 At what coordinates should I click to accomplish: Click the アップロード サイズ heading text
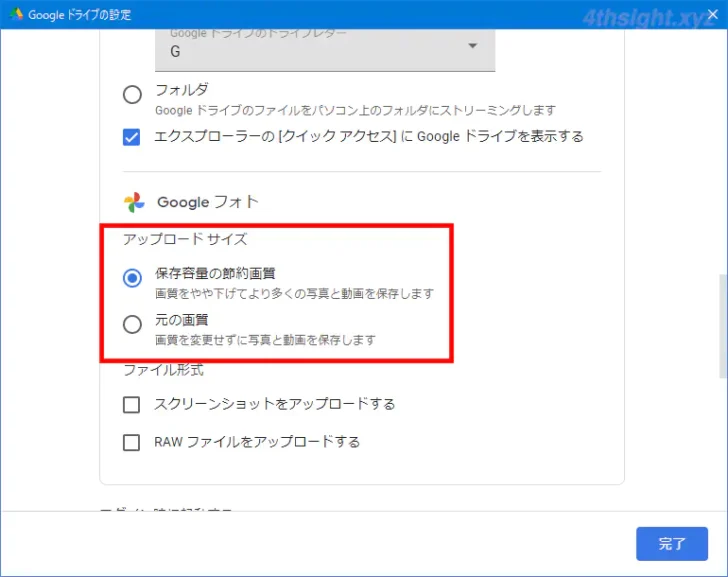[x=185, y=239]
